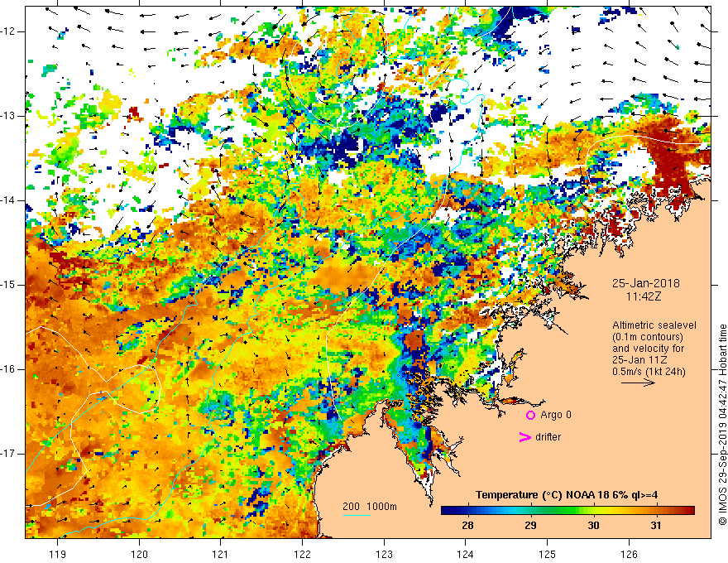This screenshot has width=728, height=563.
Task: Click the cyan 200m contour legend line
Action: pos(356,515)
